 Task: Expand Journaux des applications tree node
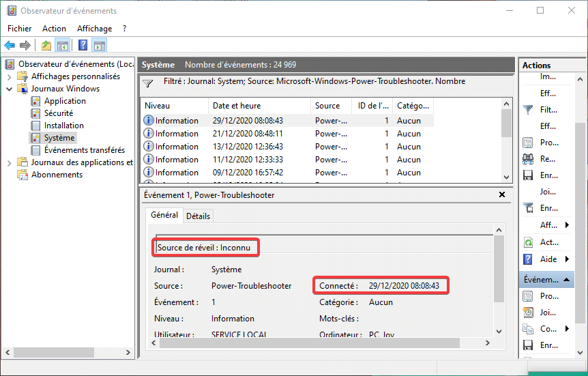point(9,162)
